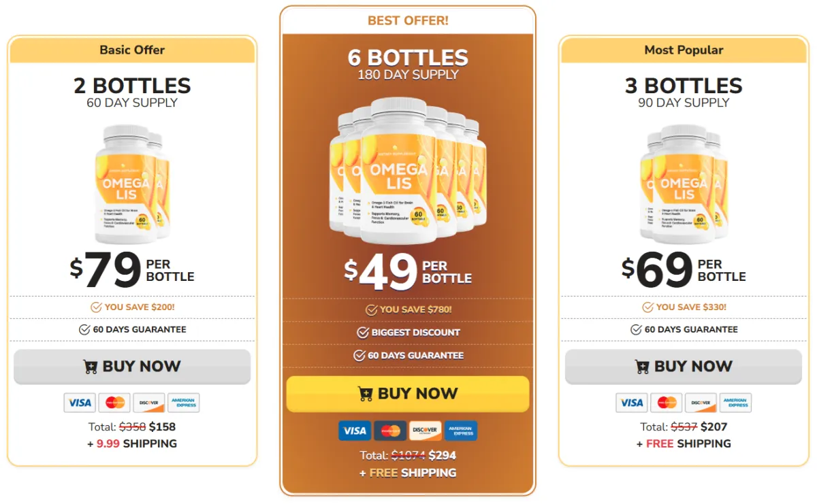Select the Most Popular header tab
Screen dimensions: 817x504
point(684,50)
